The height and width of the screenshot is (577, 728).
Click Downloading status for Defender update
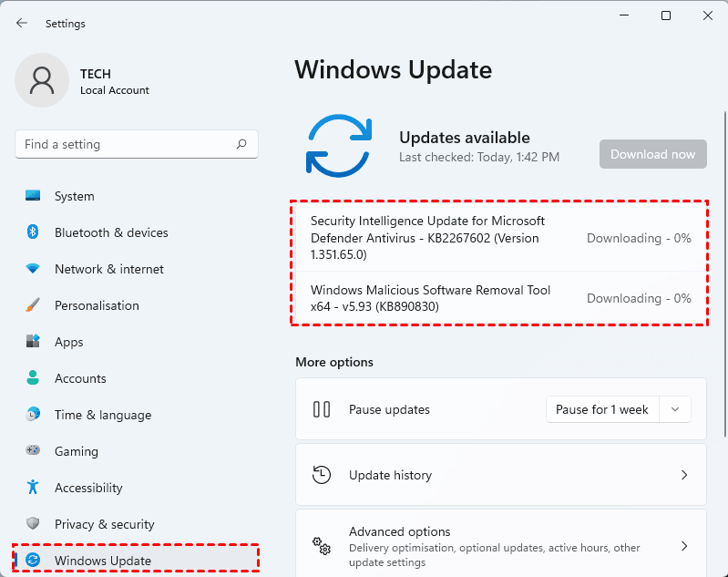tap(639, 238)
